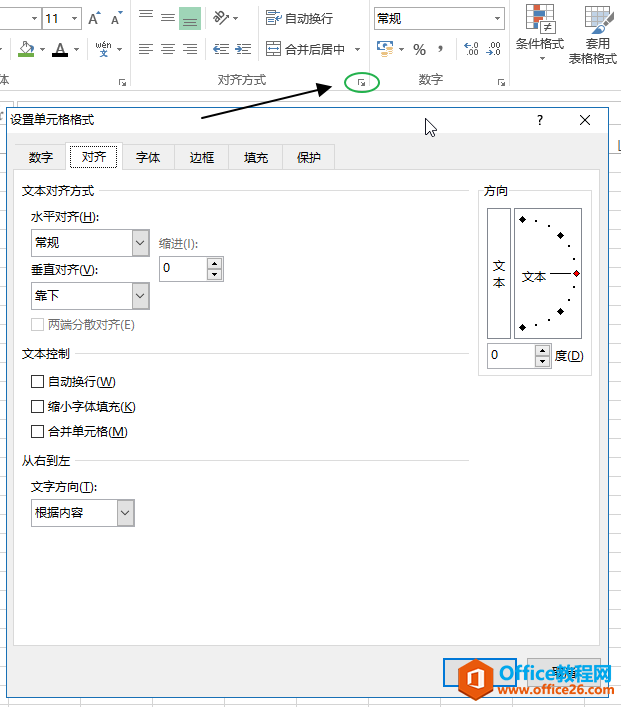Image resolution: width=621 pixels, height=707 pixels.
Task: Click font size 11 field
Action: tap(55, 18)
